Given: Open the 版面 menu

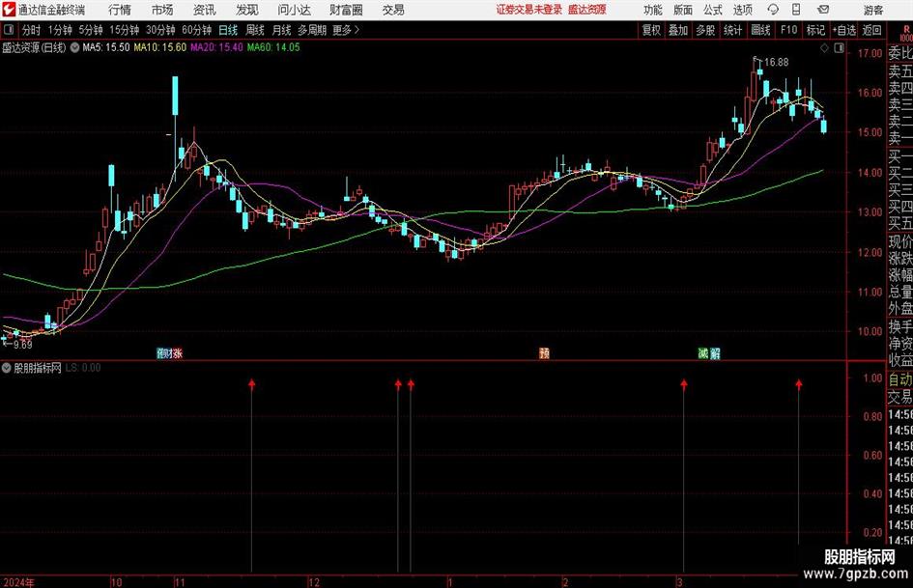Looking at the screenshot, I should pos(682,10).
